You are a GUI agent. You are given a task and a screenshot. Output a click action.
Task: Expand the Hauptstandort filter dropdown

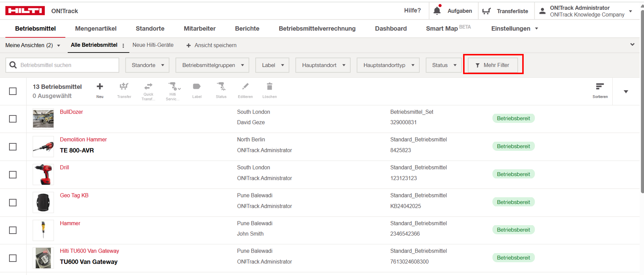pyautogui.click(x=323, y=65)
